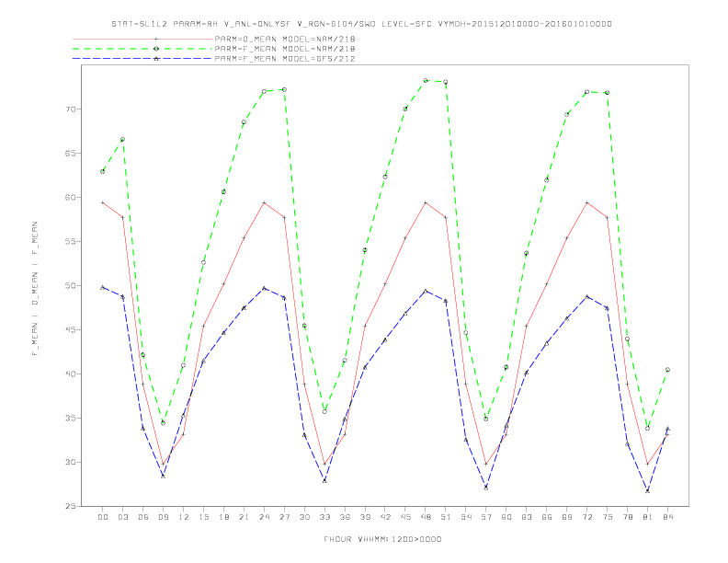
Task: Click x-axis tick label 18
Action: [x=223, y=517]
